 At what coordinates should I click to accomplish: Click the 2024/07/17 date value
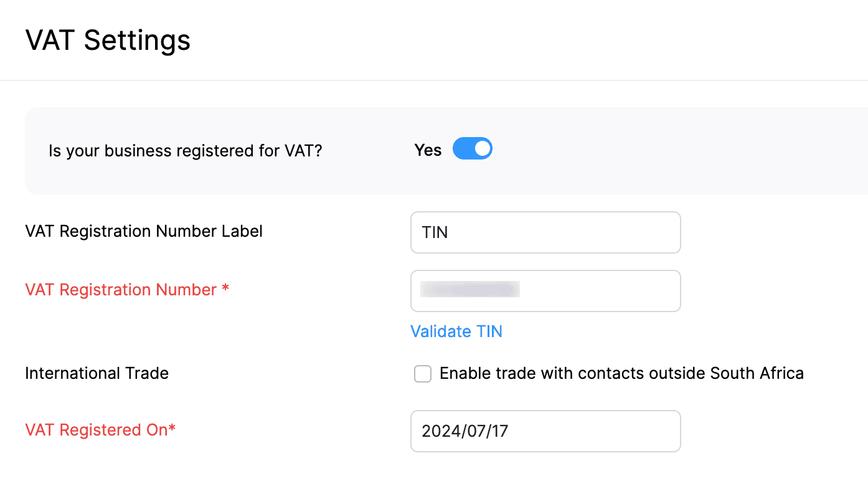(465, 431)
